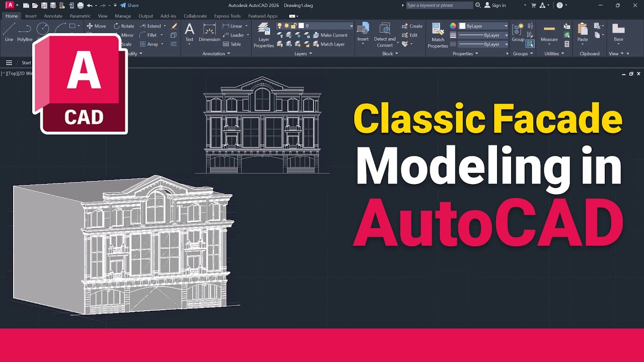Click Create block button
This screenshot has width=644, height=362.
412,26
